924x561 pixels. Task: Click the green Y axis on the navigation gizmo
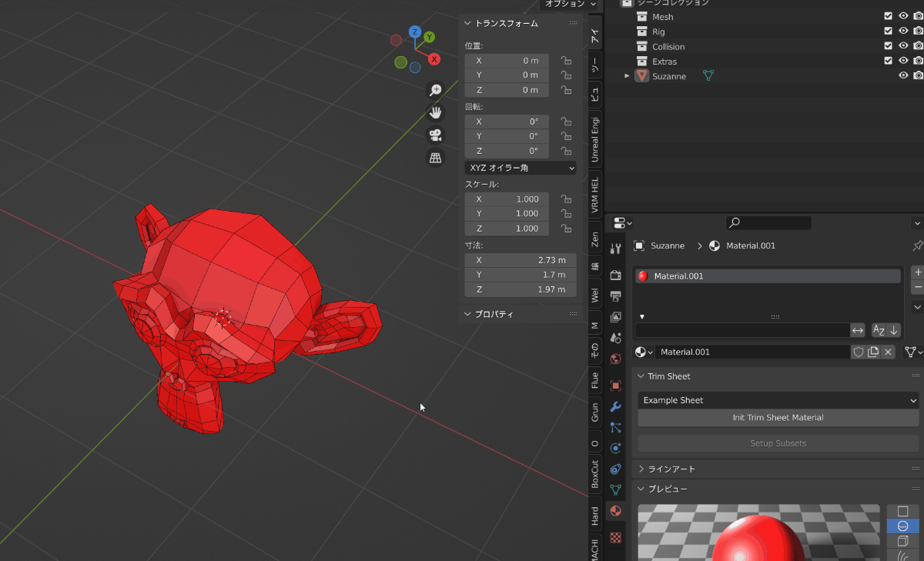[430, 37]
